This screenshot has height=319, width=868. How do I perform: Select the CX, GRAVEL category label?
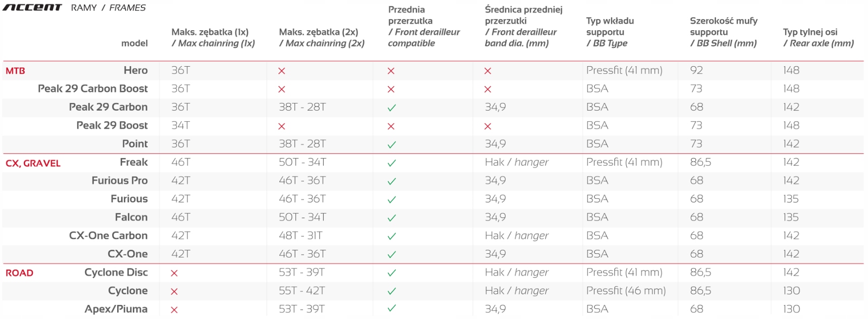point(33,164)
